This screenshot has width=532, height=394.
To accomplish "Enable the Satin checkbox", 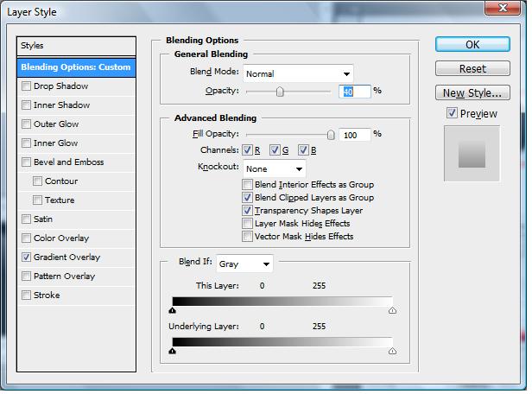I will (26, 219).
